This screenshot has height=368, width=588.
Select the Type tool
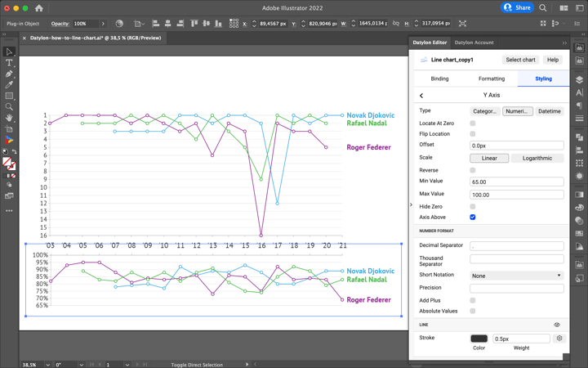point(9,63)
